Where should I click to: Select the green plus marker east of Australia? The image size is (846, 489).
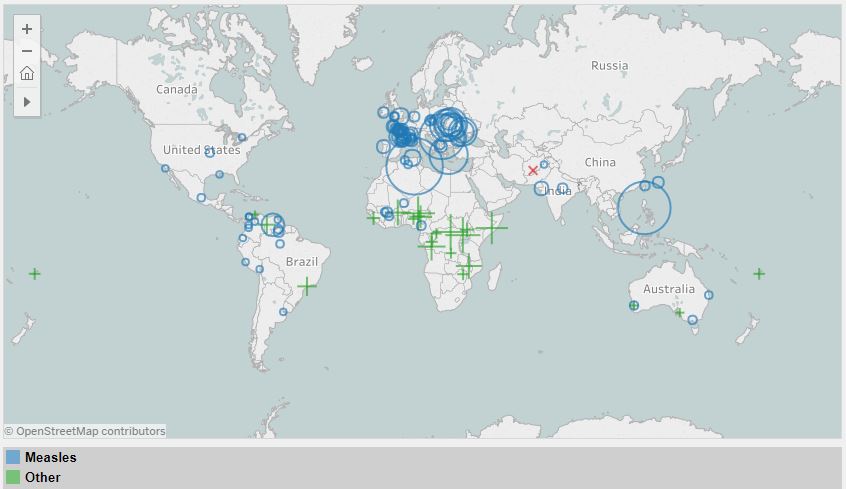[x=759, y=273]
